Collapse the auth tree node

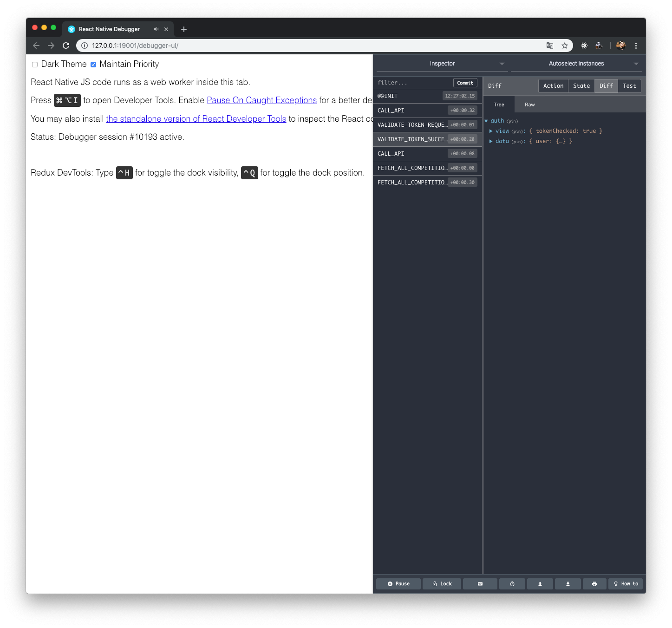pos(486,121)
